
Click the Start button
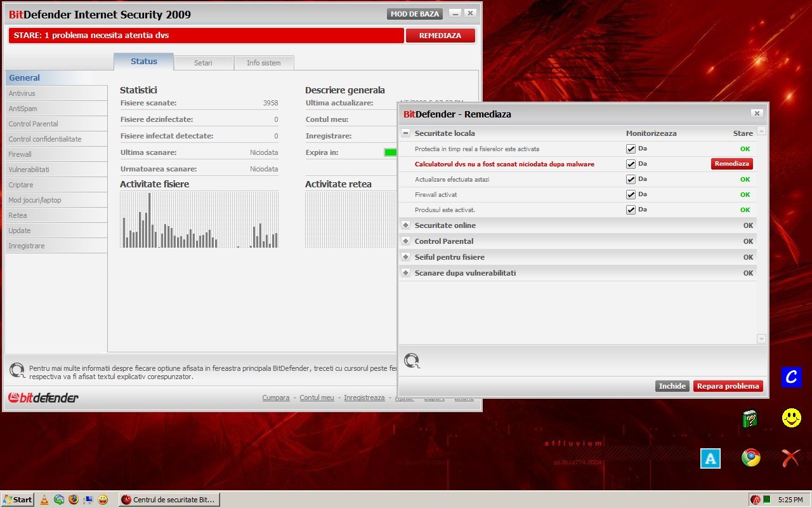click(18, 500)
